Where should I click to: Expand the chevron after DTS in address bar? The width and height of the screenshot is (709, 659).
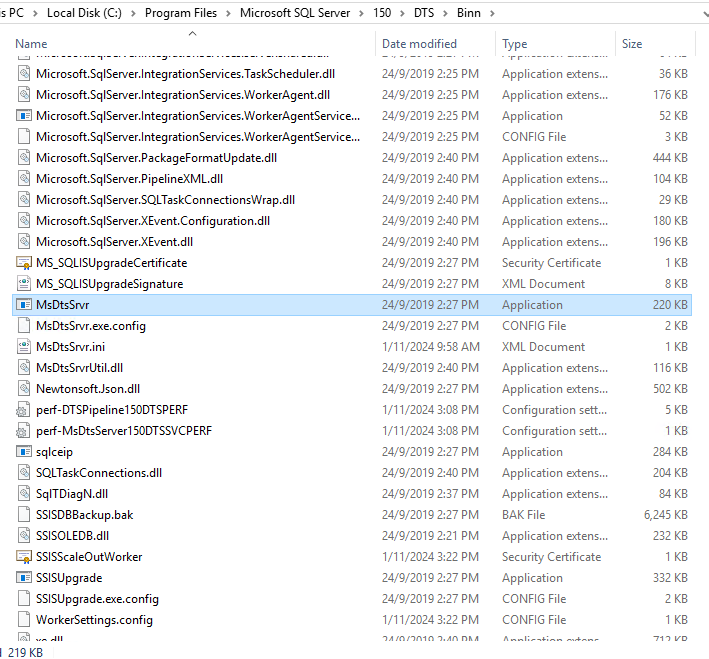click(445, 14)
